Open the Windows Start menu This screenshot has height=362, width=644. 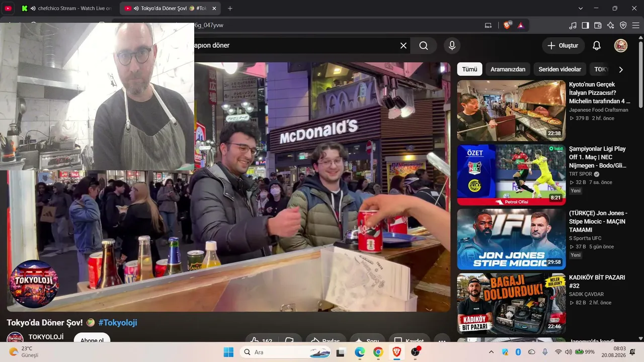pos(228,352)
